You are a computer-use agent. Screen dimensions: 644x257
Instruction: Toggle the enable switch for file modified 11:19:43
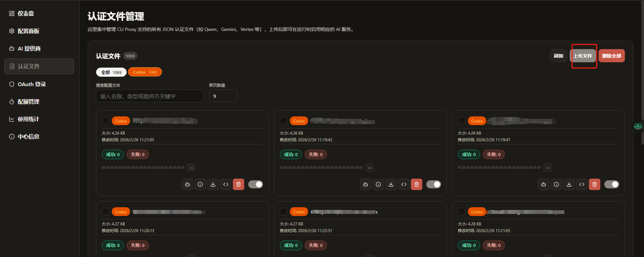tap(433, 184)
